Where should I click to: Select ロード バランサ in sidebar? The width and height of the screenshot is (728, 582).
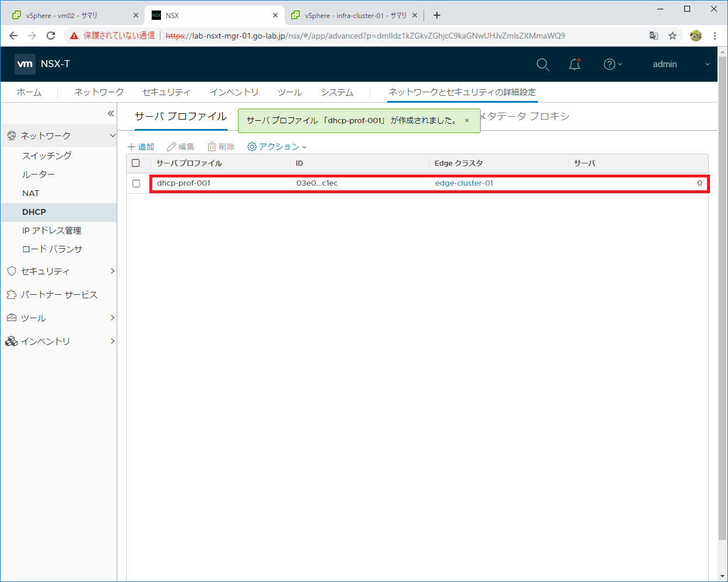point(52,249)
